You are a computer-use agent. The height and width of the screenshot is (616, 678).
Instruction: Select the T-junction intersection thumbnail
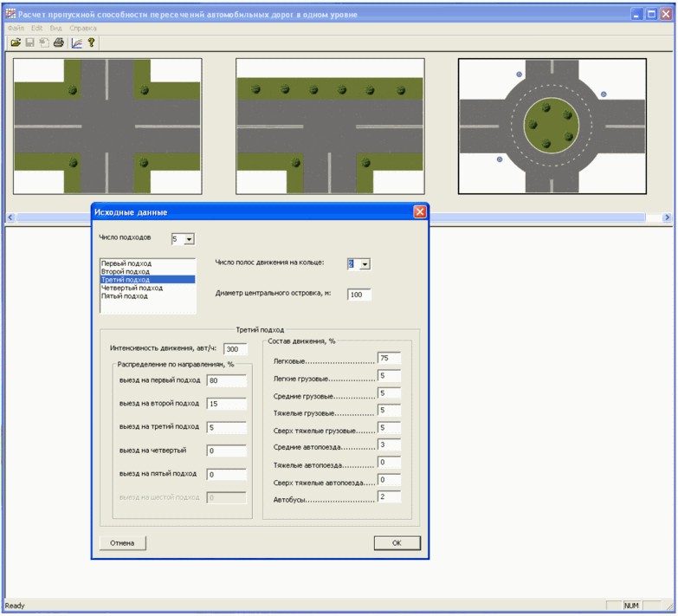click(330, 126)
